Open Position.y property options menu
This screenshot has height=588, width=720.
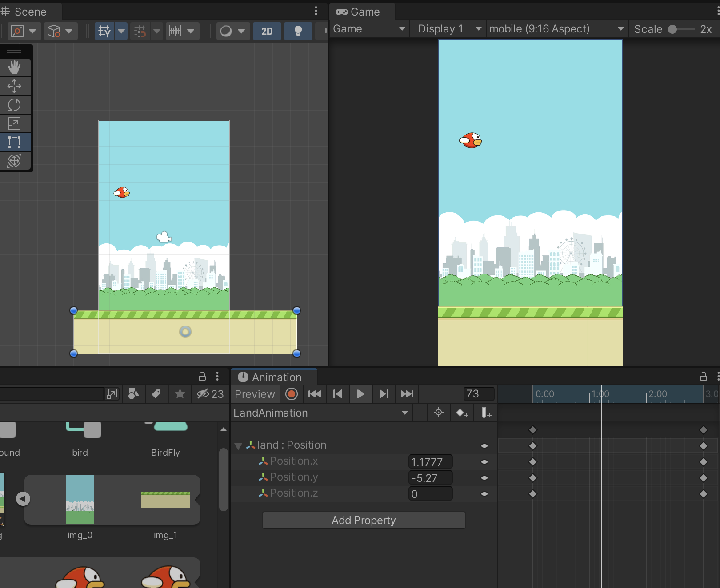coord(484,478)
